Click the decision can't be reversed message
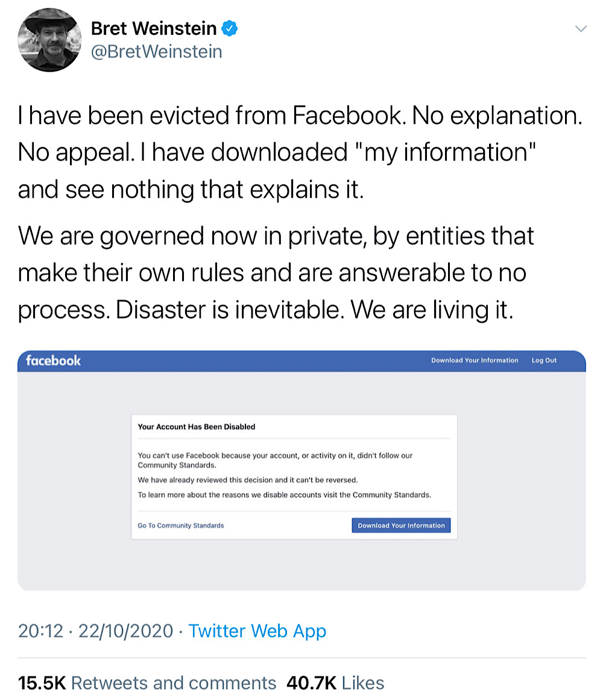This screenshot has width=603, height=700. 248,480
